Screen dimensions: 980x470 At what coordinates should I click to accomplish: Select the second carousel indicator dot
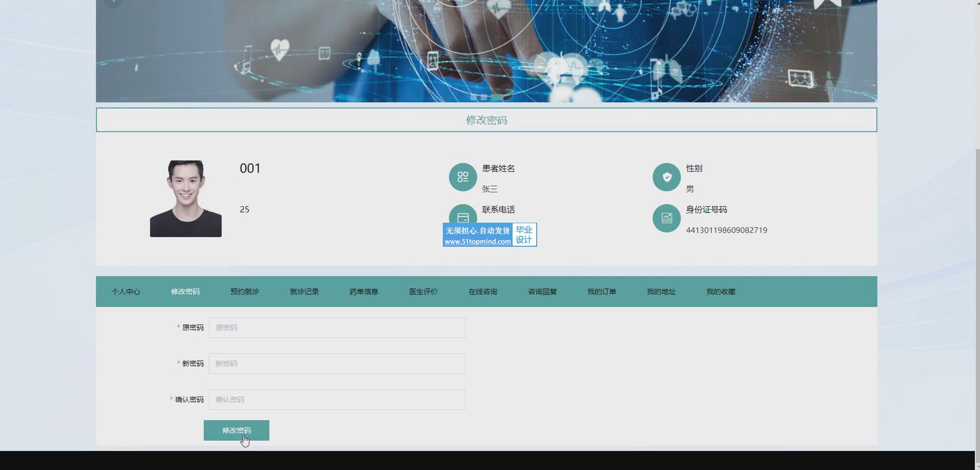(484, 97)
